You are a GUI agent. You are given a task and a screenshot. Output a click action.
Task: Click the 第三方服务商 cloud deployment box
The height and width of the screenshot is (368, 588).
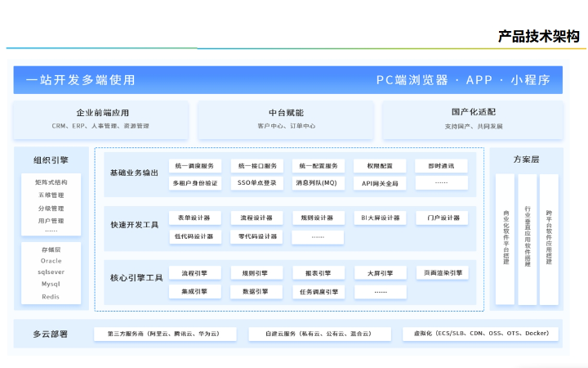(165, 334)
